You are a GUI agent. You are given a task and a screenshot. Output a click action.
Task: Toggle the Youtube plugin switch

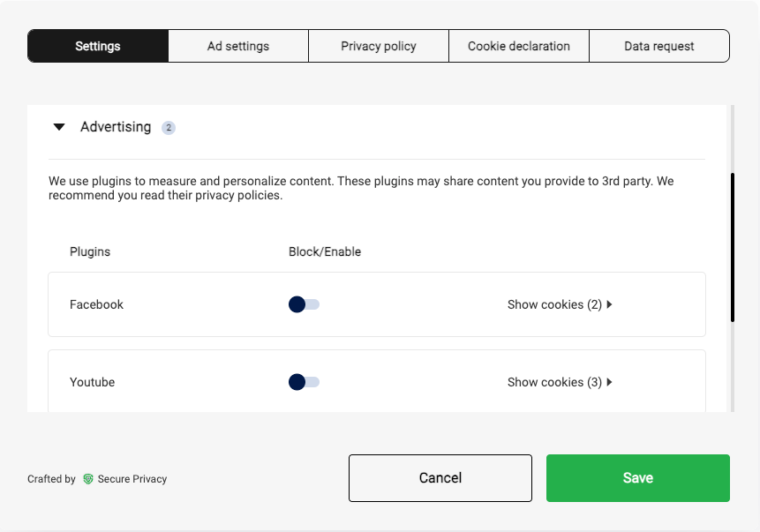(304, 382)
